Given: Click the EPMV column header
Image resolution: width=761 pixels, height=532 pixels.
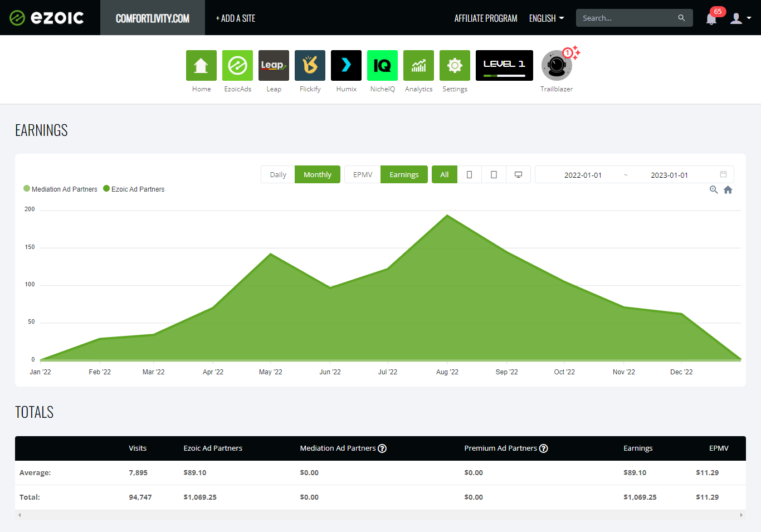Looking at the screenshot, I should tap(719, 448).
